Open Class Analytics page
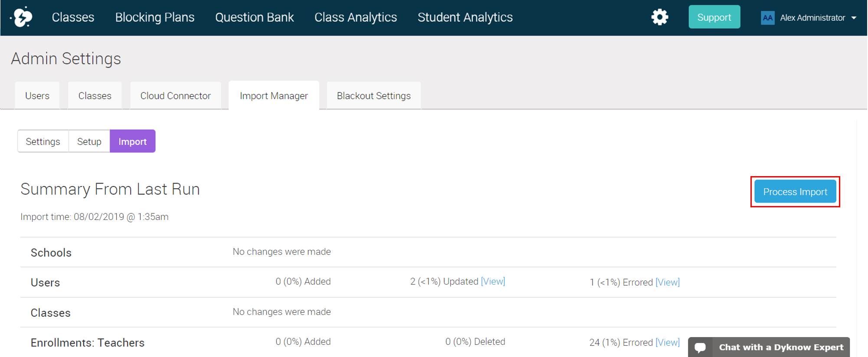This screenshot has width=868, height=357. (356, 17)
